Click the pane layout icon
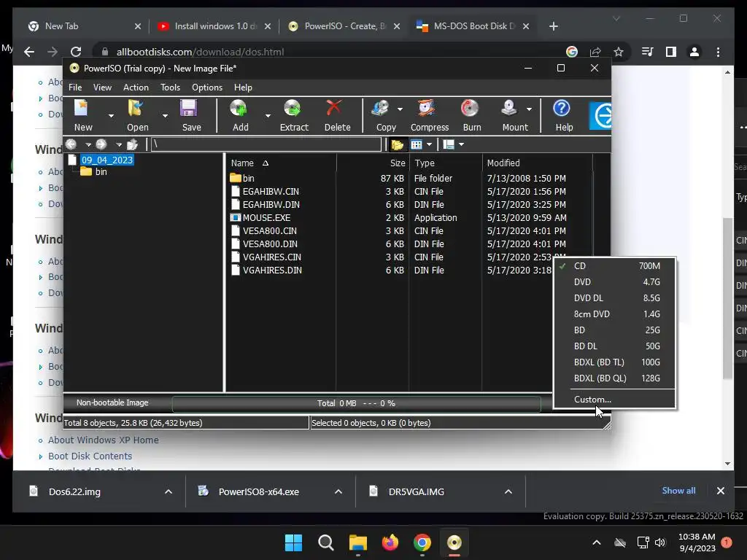747x560 pixels. [x=449, y=144]
